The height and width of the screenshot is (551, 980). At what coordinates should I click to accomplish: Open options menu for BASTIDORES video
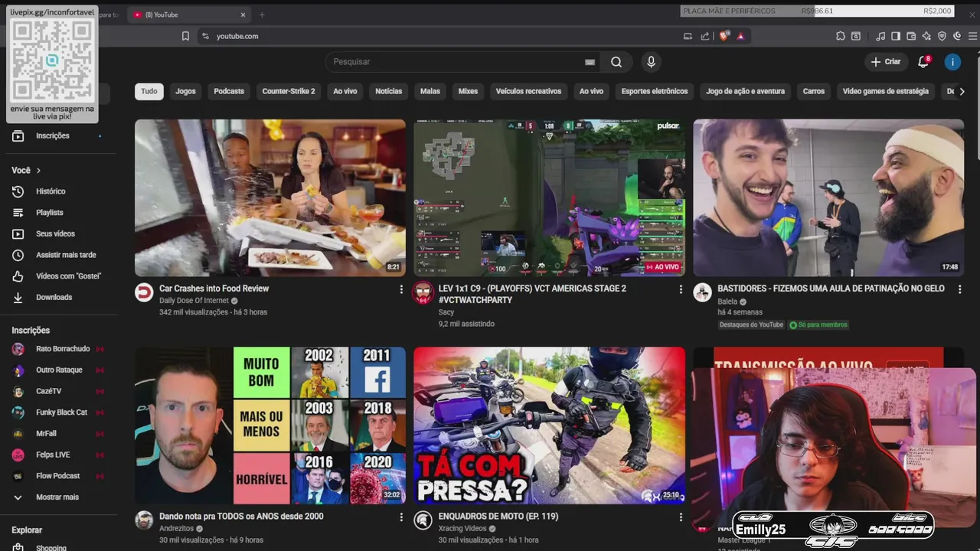pos(959,289)
